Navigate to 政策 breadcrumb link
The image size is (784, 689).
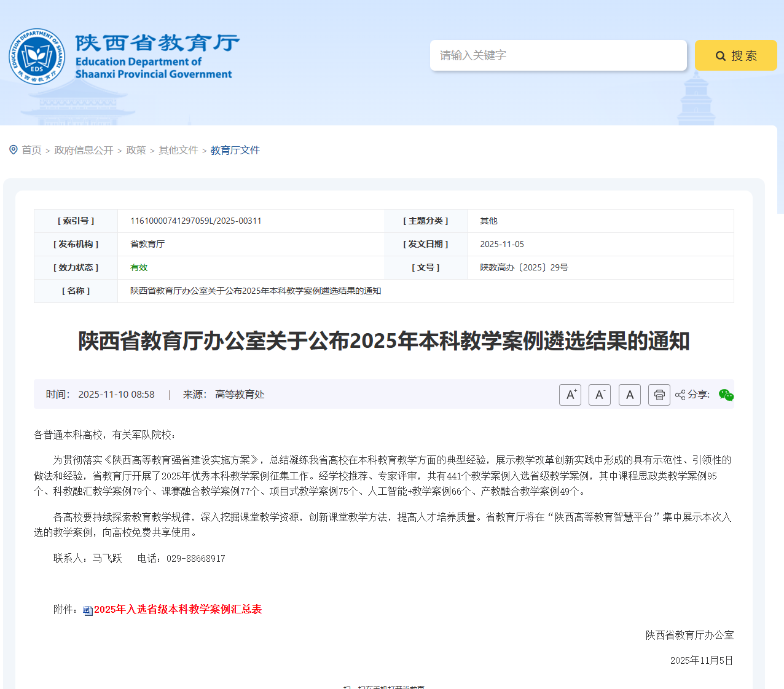[136, 151]
